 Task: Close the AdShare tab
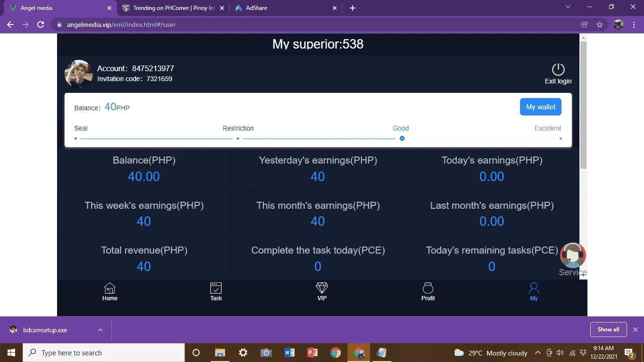pyautogui.click(x=335, y=8)
